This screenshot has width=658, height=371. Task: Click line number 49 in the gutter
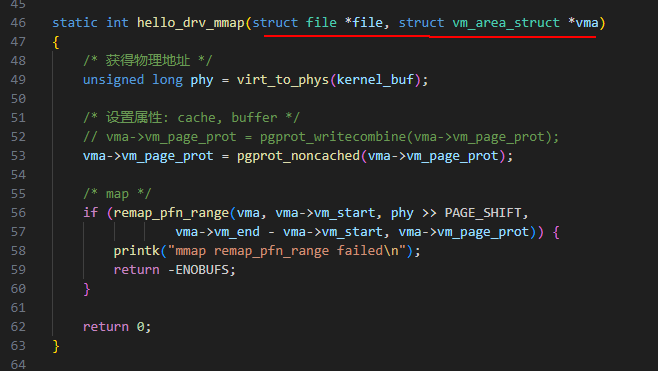point(18,80)
